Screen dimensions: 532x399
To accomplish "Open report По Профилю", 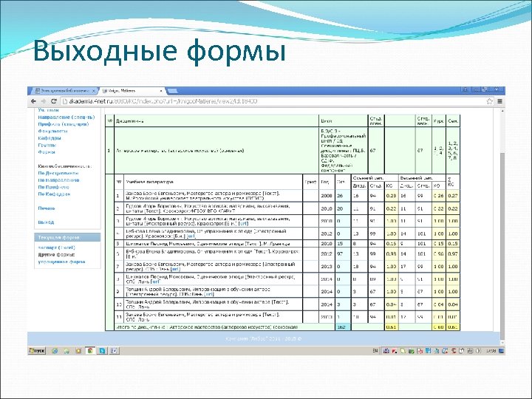I will (54, 187).
